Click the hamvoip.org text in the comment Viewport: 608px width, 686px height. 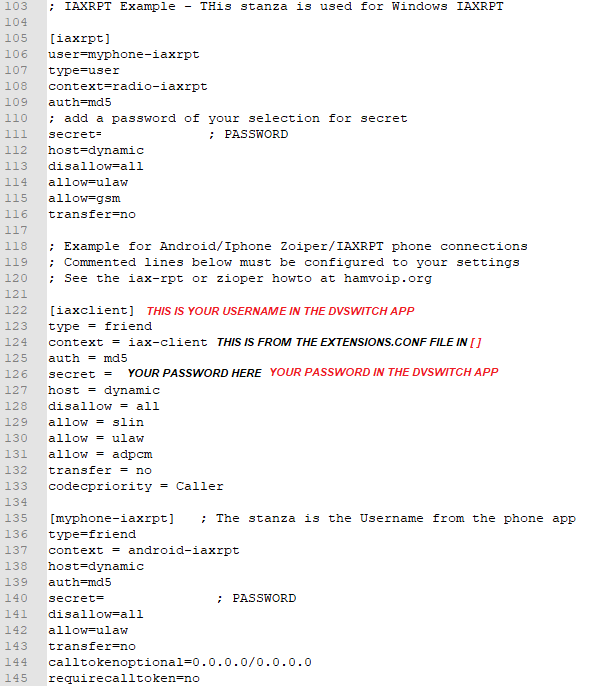[388, 279]
